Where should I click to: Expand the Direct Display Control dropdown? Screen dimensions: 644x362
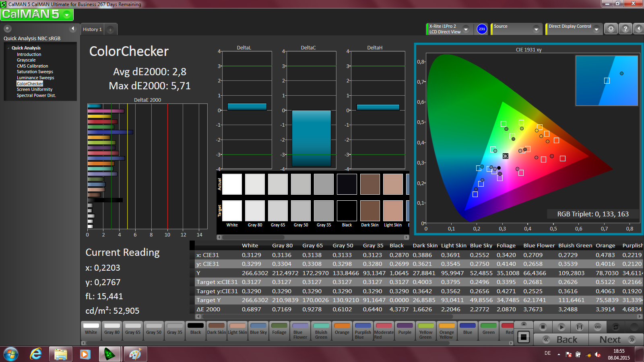596,29
